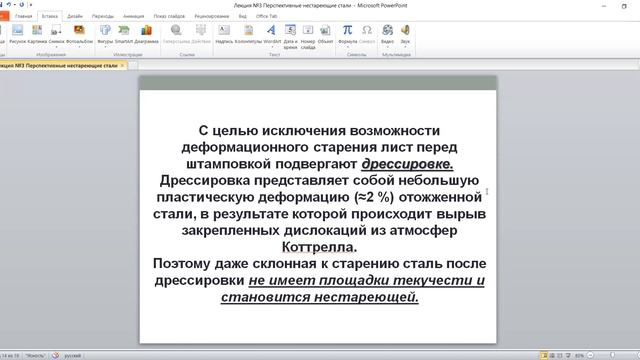Expand the Фигуры dropdown arrow

tap(105, 47)
